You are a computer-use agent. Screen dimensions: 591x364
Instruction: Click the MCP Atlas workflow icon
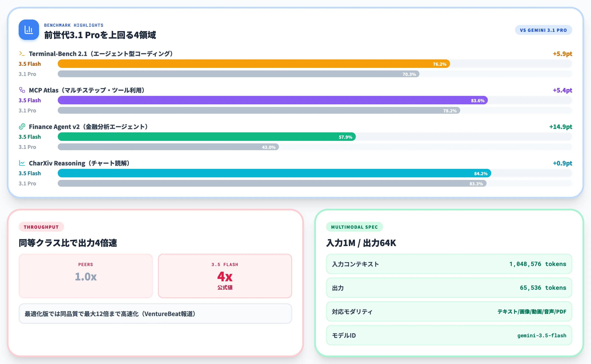point(22,90)
